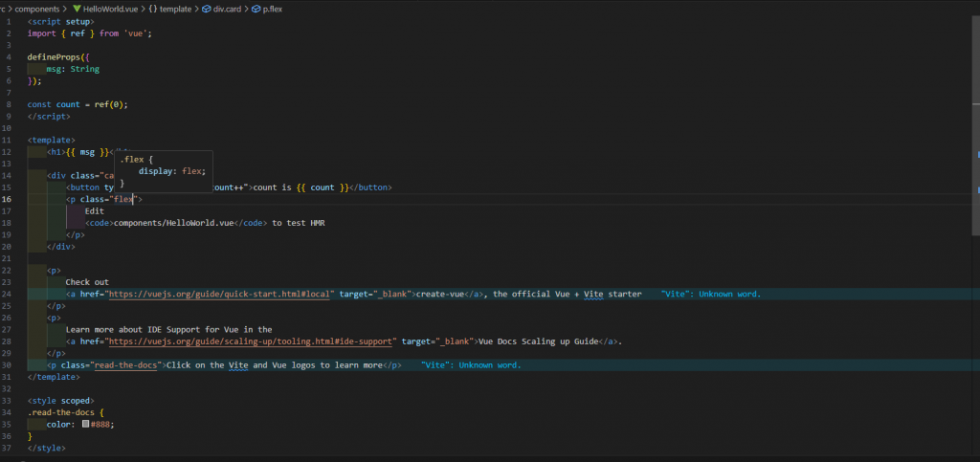Click the closing </style> tag
The width and height of the screenshot is (980, 462).
(x=46, y=449)
